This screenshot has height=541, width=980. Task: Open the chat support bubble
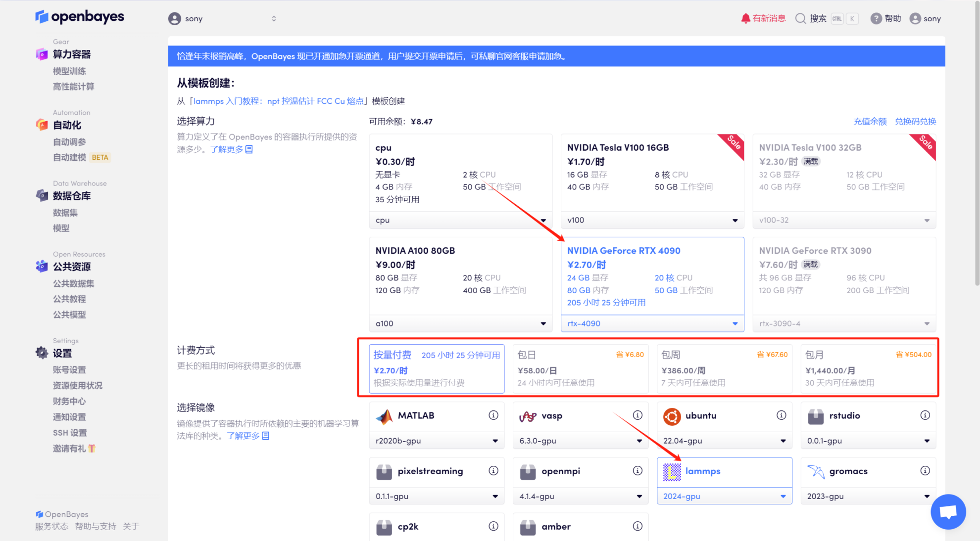[948, 512]
